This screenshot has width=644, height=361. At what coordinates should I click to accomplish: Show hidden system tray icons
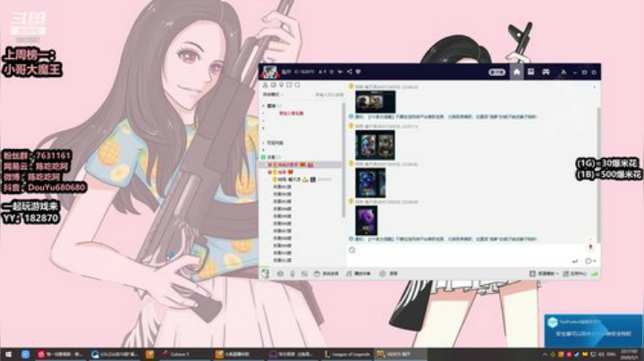click(x=545, y=355)
